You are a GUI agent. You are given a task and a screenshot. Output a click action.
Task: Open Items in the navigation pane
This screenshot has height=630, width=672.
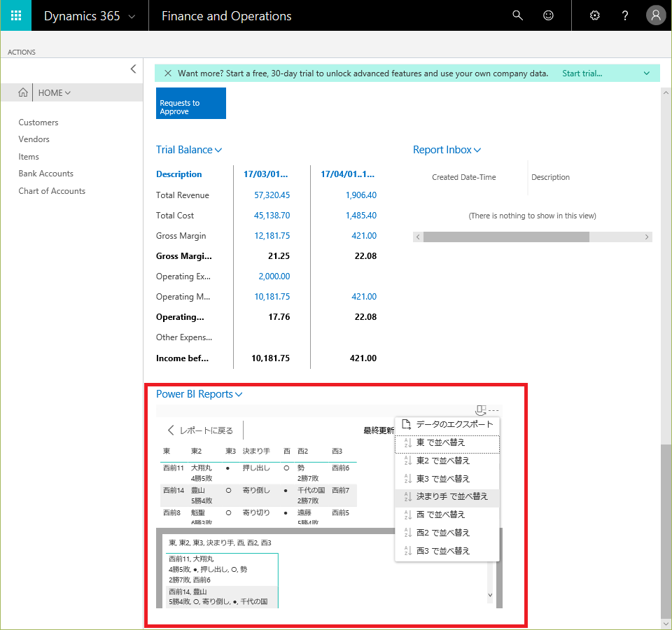coord(29,157)
